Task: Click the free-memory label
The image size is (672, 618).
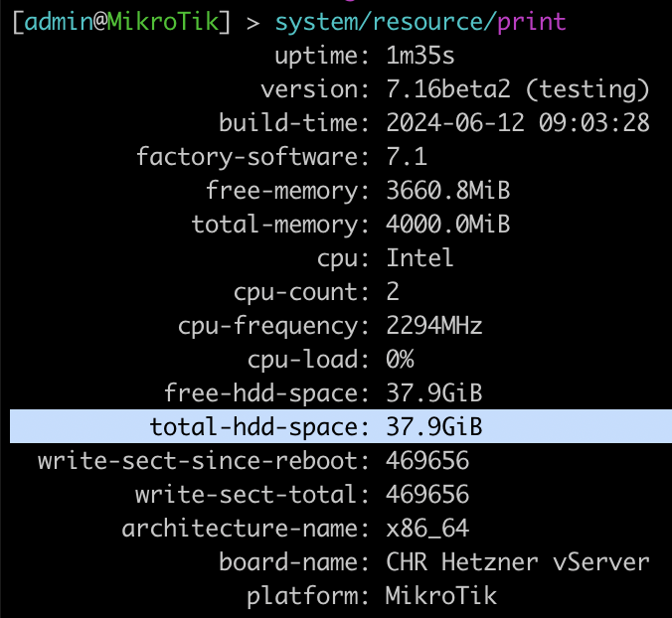Action: pos(287,192)
